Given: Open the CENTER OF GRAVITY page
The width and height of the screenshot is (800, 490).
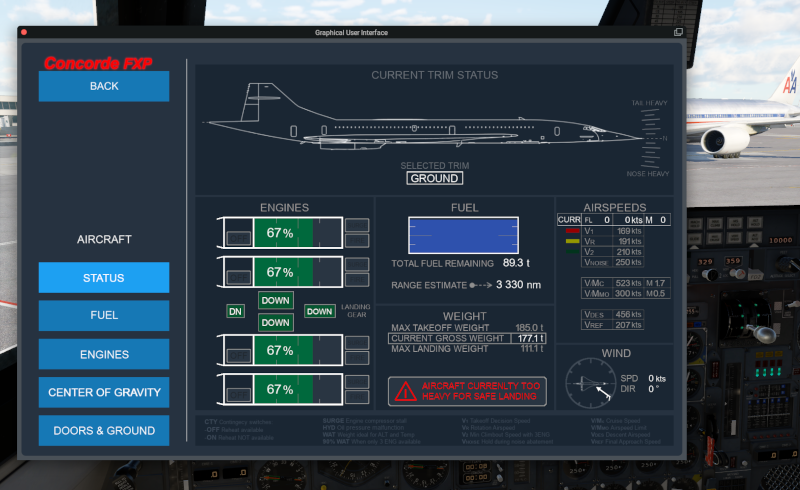Looking at the screenshot, I should pyautogui.click(x=104, y=393).
